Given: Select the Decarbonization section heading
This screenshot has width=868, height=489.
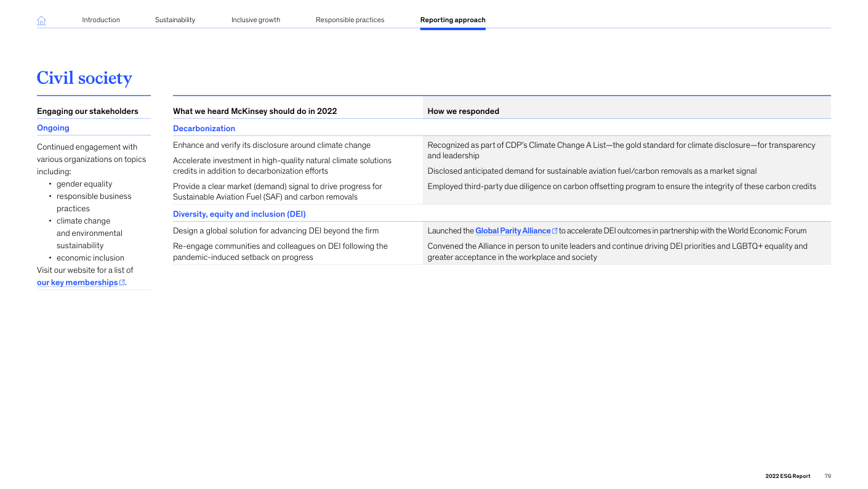Looking at the screenshot, I should click(204, 129).
